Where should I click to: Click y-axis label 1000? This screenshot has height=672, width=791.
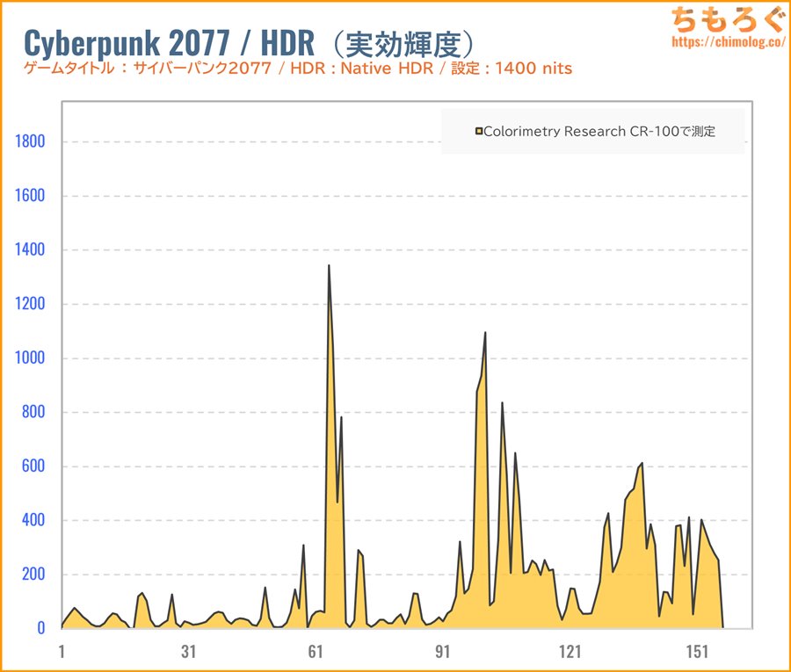(30, 358)
